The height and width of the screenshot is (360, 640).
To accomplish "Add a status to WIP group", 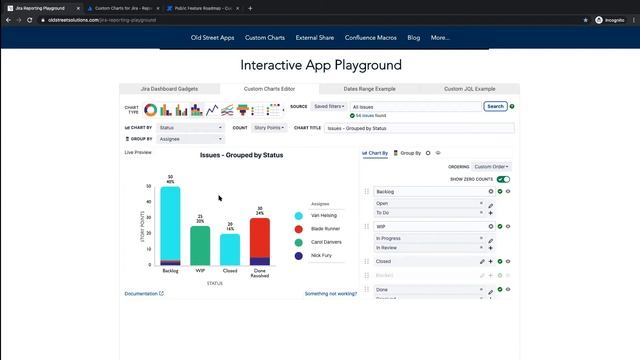I will pos(491,248).
